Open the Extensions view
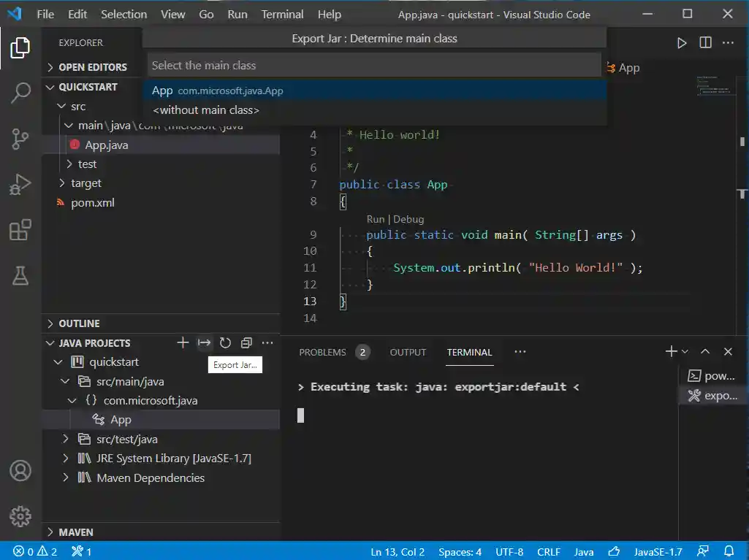 [x=20, y=230]
